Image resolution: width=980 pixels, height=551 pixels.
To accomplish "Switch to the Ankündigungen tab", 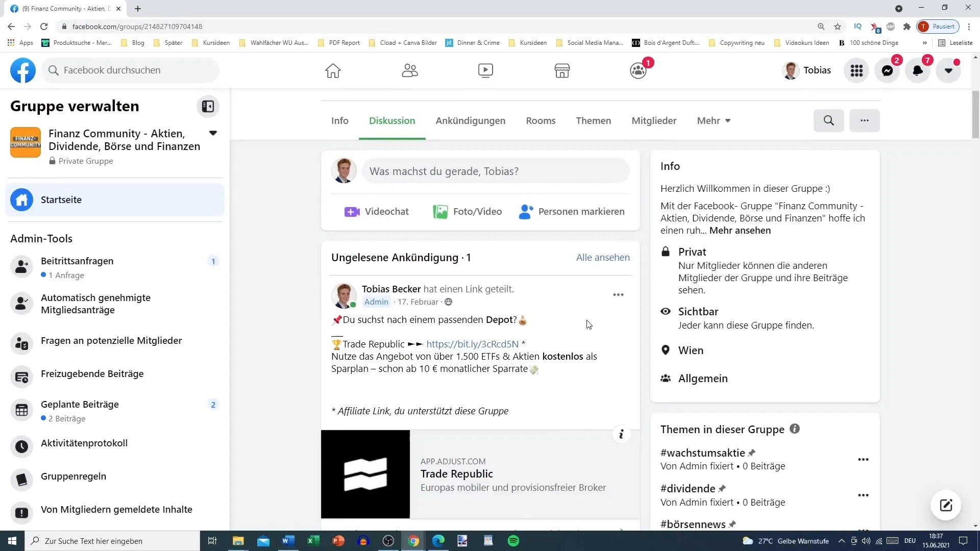I will point(470,121).
